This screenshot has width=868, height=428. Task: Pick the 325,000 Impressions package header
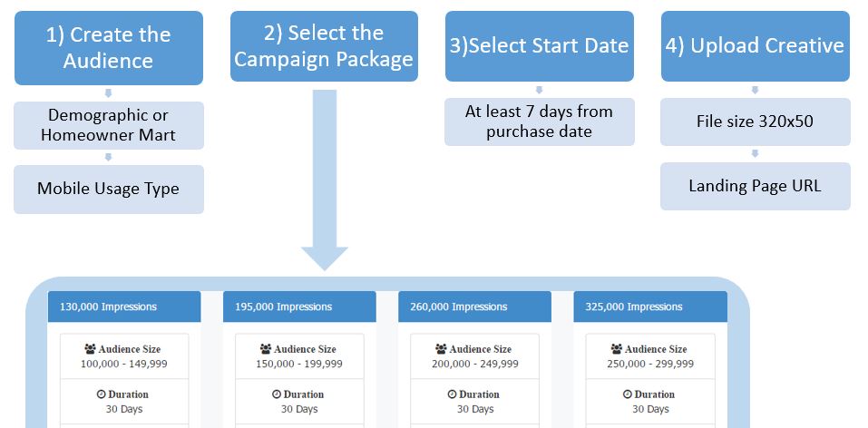pos(650,306)
